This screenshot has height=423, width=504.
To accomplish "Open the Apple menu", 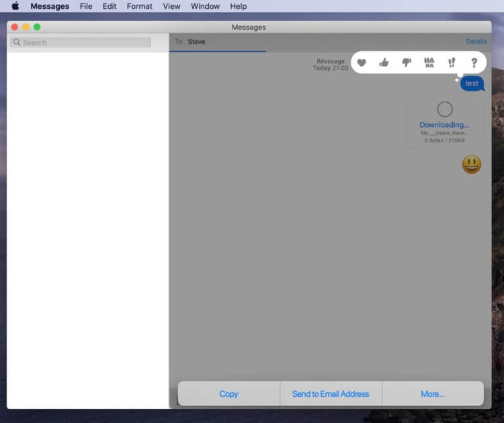I will (15, 6).
